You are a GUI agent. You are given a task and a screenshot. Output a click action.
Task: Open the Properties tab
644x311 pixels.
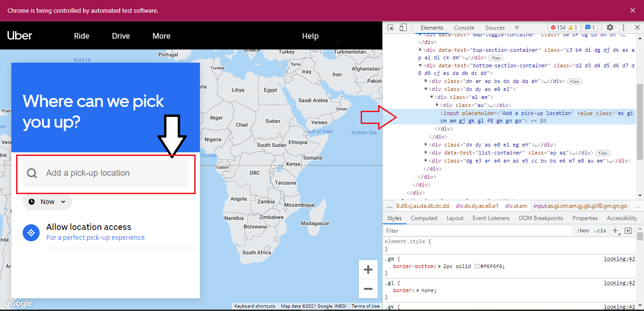[585, 218]
